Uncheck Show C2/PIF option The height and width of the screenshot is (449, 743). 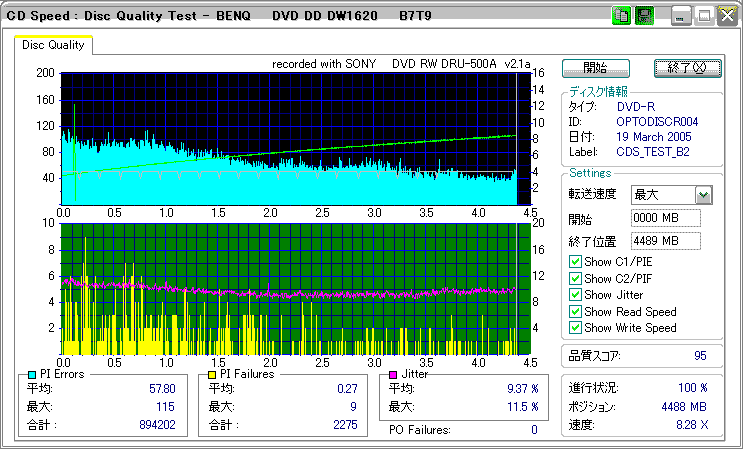click(575, 279)
